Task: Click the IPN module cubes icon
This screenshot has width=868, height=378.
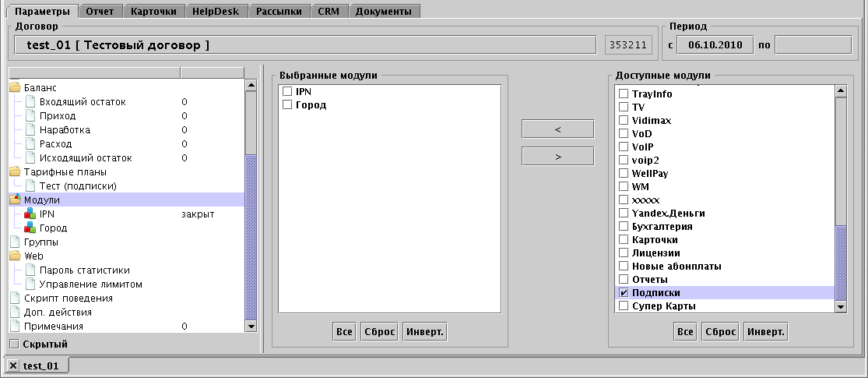Action: point(31,214)
